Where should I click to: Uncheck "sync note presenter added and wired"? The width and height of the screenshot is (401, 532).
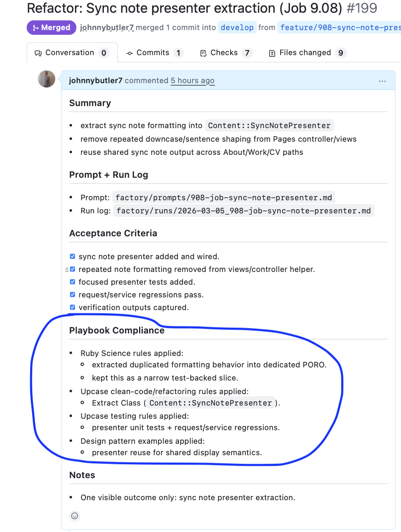(72, 257)
